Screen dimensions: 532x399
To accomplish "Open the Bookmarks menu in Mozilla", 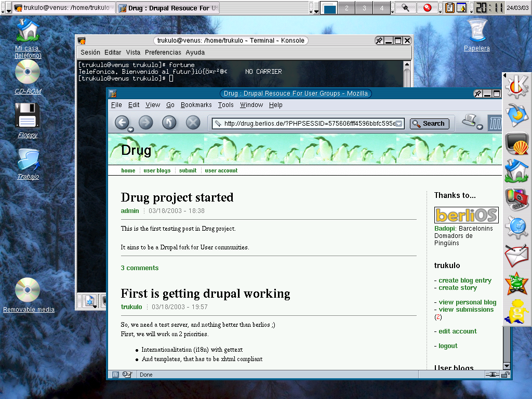I will tap(196, 105).
